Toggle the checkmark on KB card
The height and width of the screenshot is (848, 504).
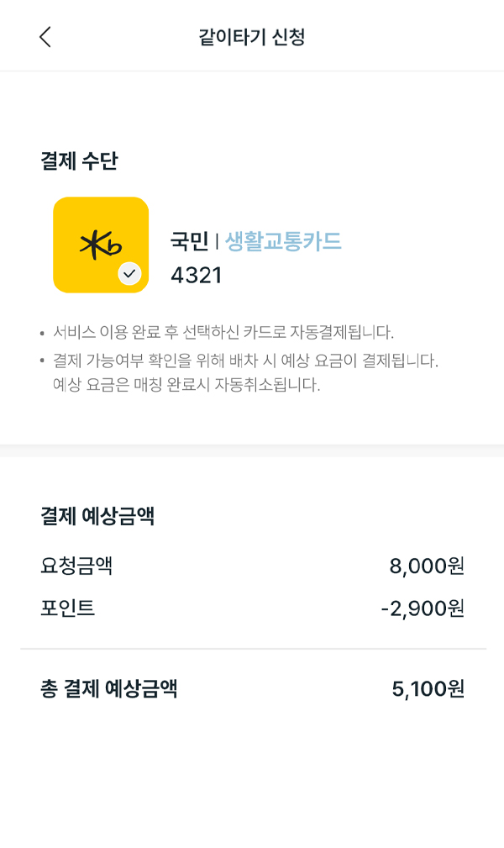click(x=130, y=274)
